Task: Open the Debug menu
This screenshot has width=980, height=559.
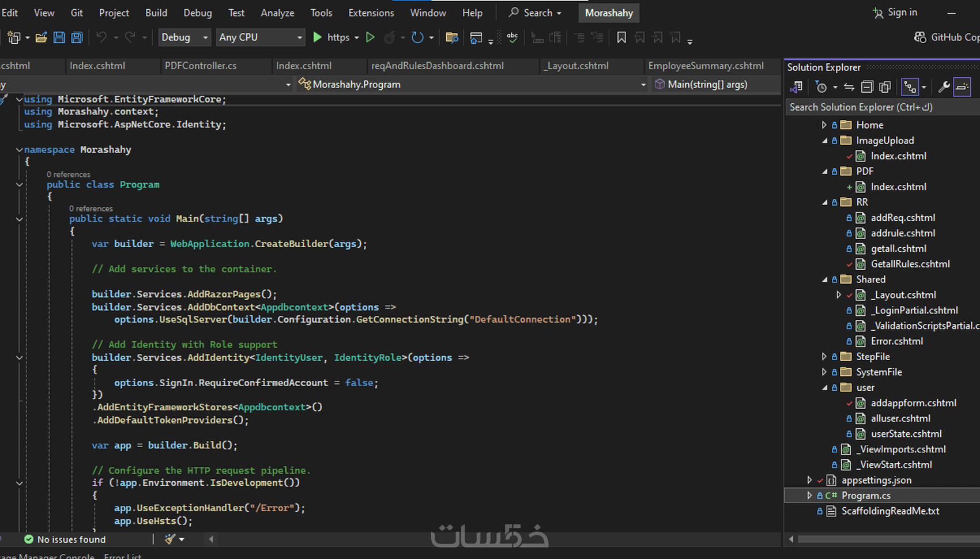Action: coord(198,13)
